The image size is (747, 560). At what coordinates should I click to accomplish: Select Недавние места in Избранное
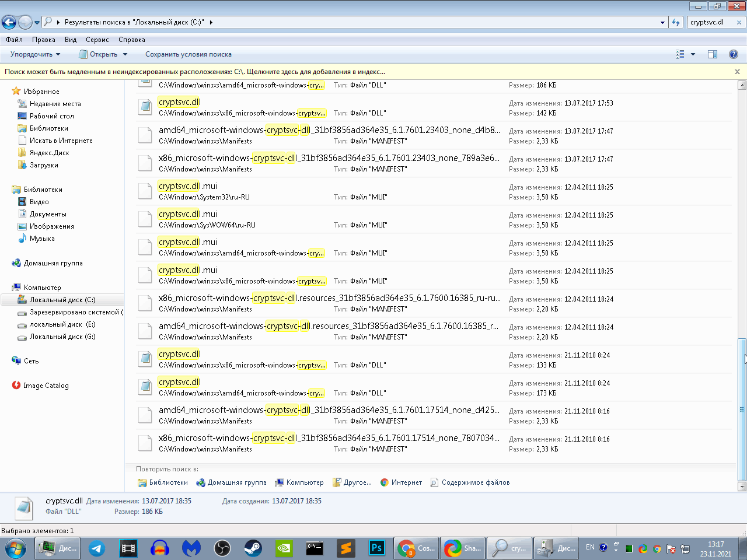[x=49, y=104]
